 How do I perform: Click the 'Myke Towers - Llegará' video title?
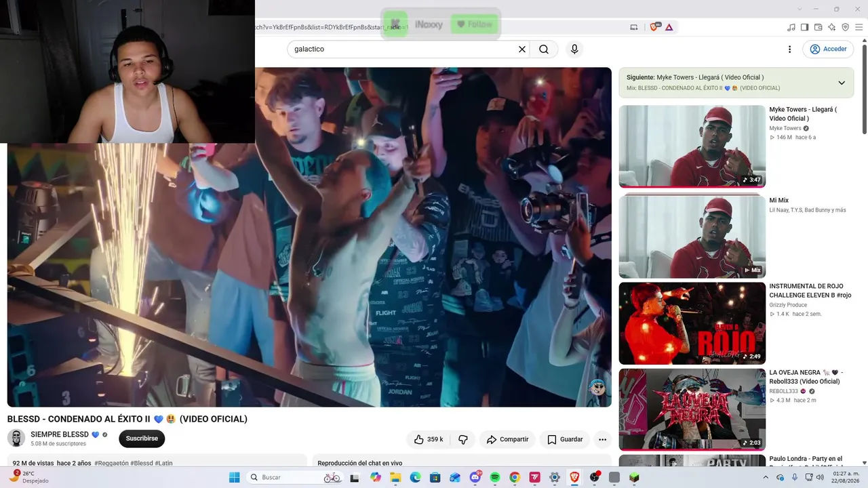click(x=803, y=114)
